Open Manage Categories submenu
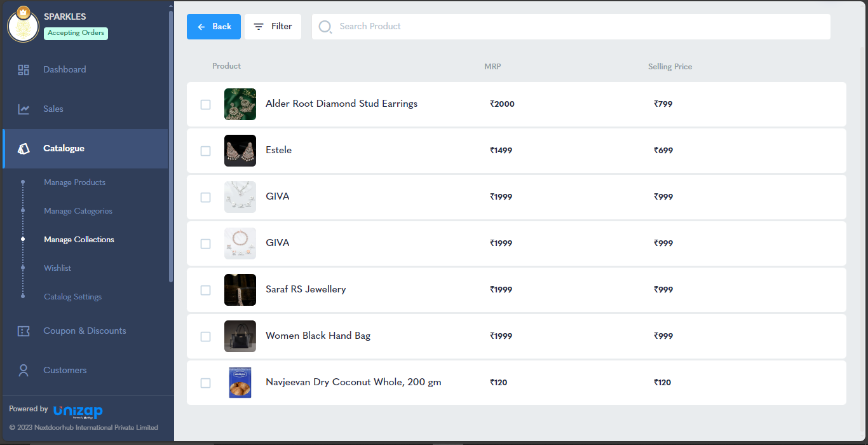The image size is (868, 445). (78, 211)
